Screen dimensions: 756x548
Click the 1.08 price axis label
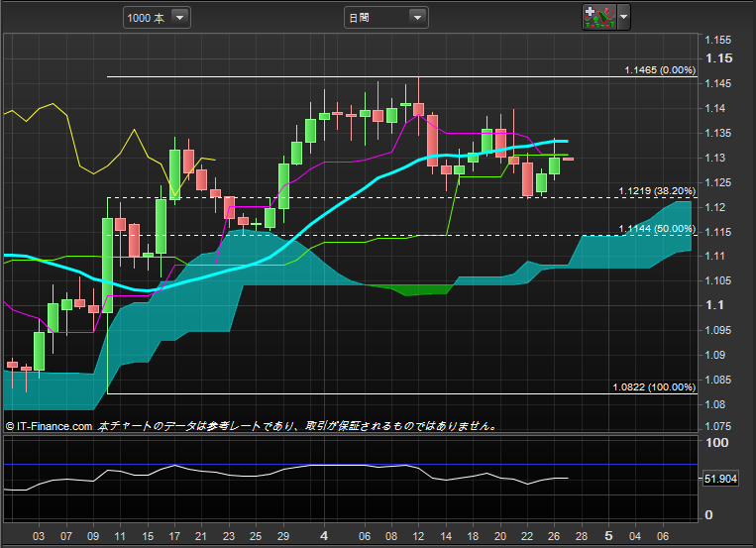(x=714, y=404)
